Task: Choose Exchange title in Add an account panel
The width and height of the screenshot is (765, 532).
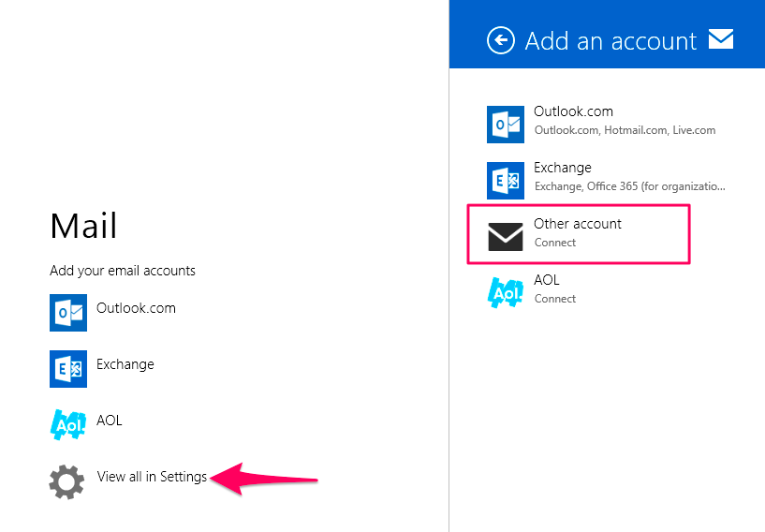Action: [563, 168]
